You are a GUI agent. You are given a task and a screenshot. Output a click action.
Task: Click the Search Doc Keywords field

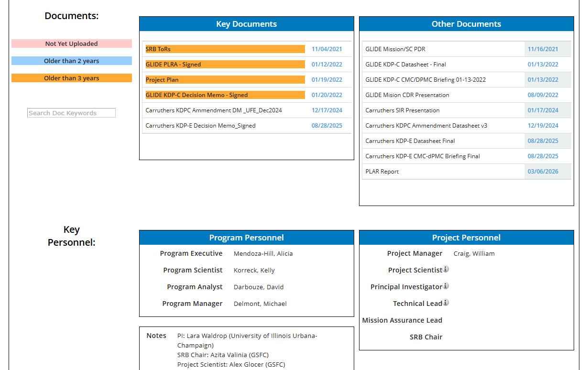[x=71, y=113]
